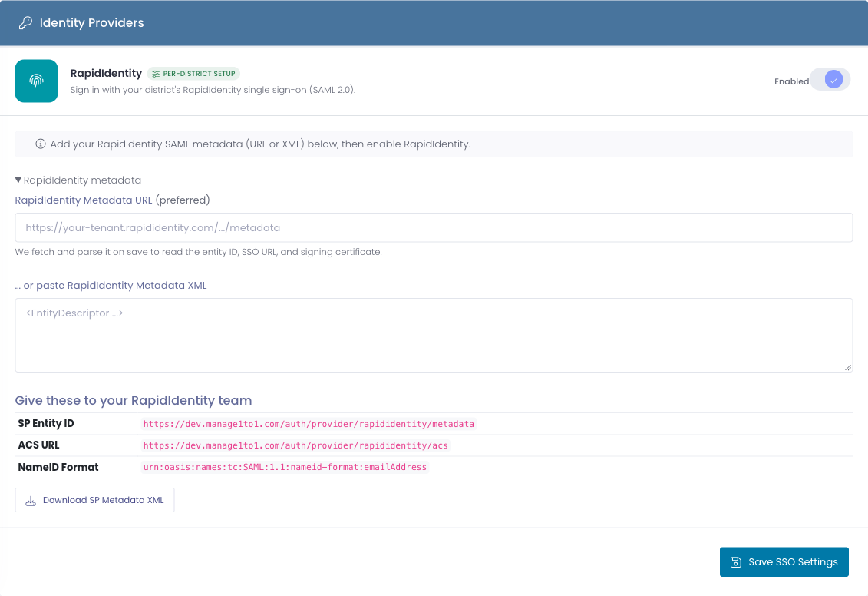Select the SP Entity ID URL value
868x596 pixels.
[x=309, y=424]
